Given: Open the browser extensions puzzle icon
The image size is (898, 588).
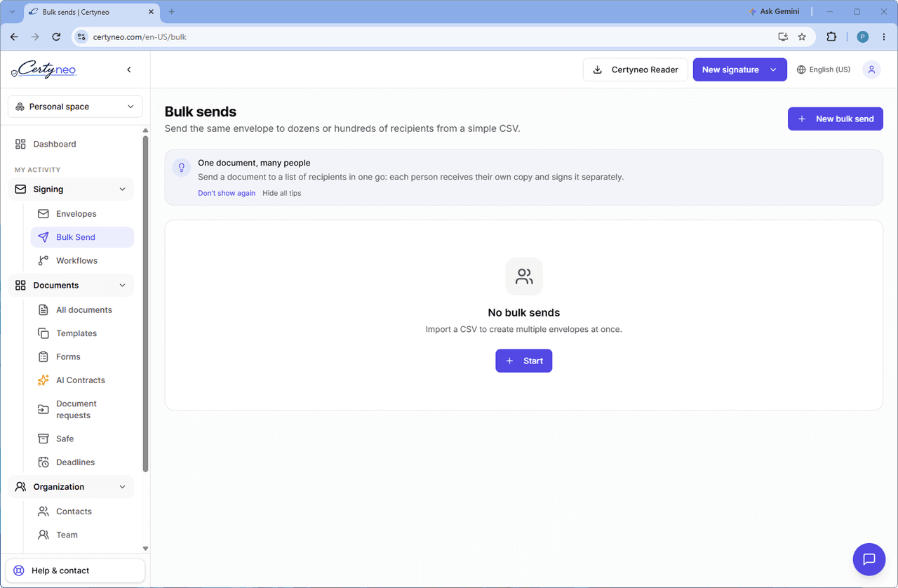Looking at the screenshot, I should 831,36.
